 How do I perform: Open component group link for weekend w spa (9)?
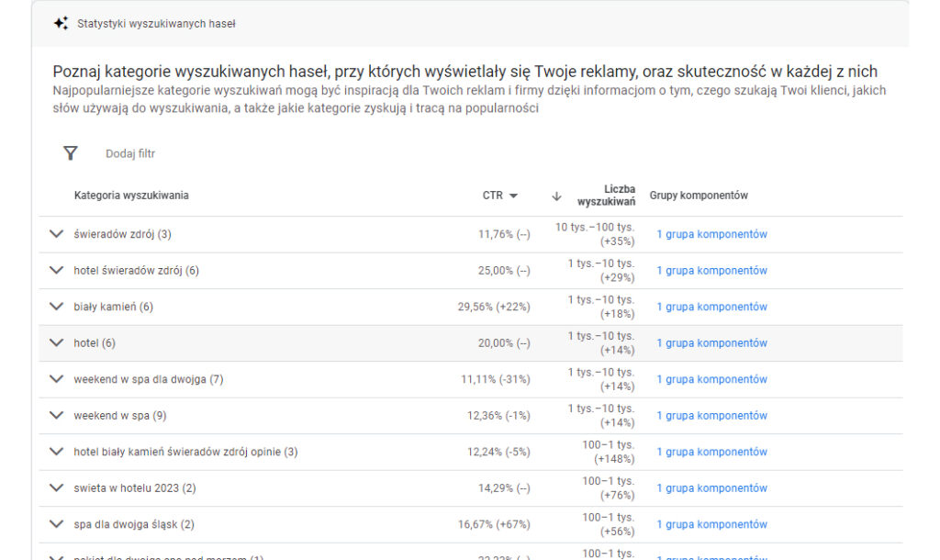pos(711,416)
